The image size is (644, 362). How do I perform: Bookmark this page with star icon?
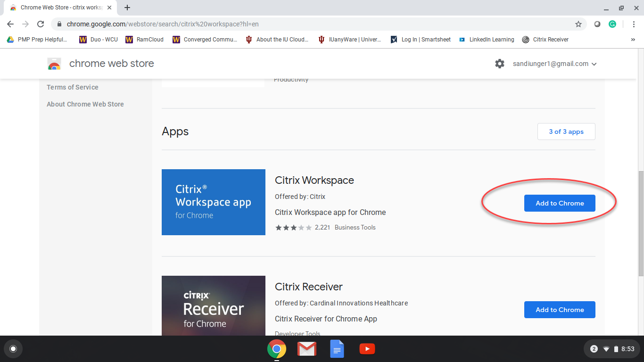point(578,24)
